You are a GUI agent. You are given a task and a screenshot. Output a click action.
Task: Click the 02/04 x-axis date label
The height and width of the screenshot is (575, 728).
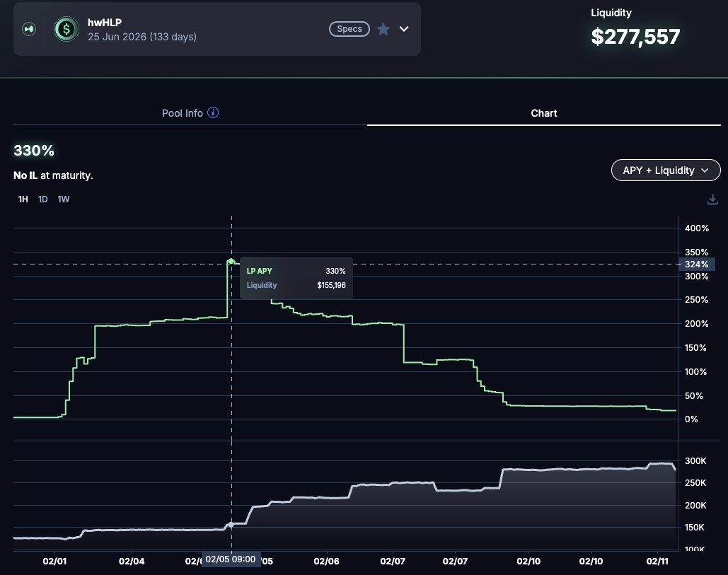[132, 561]
